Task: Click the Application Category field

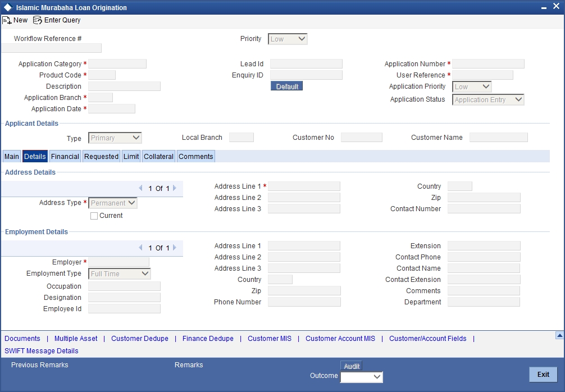Action: pos(117,64)
